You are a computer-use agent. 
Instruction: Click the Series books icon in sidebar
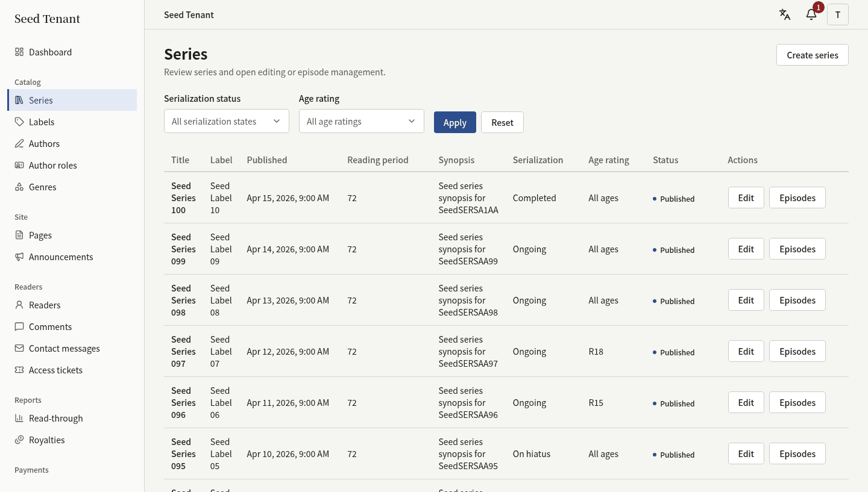(x=19, y=100)
